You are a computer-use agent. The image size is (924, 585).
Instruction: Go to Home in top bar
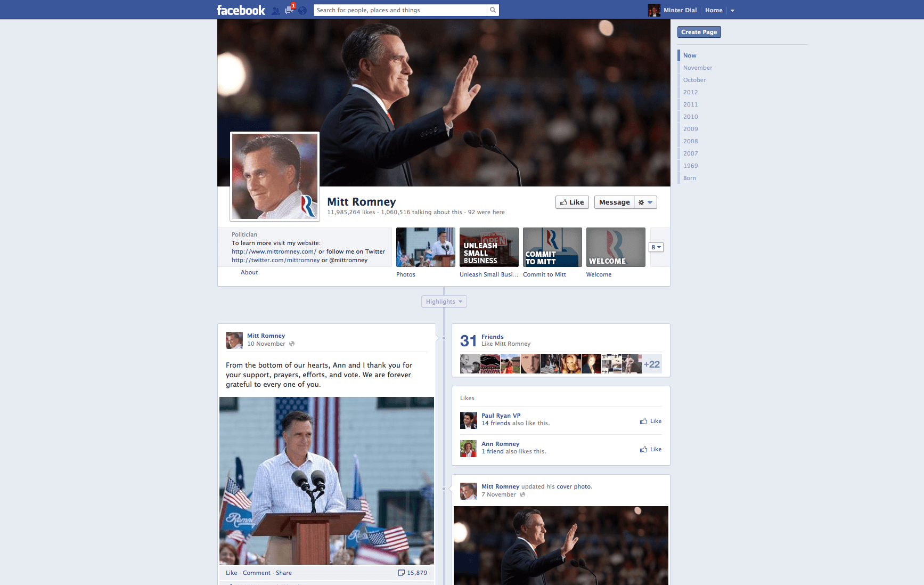pyautogui.click(x=714, y=10)
